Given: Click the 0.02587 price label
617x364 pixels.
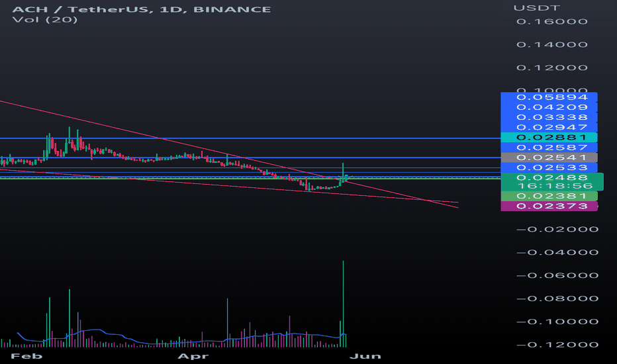Looking at the screenshot, I should 549,148.
